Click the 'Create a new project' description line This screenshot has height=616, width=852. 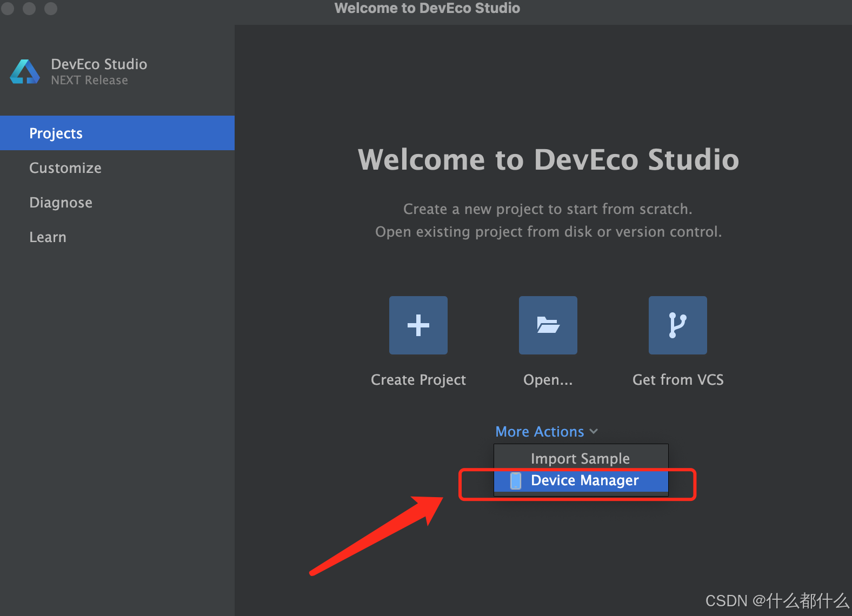click(x=548, y=209)
